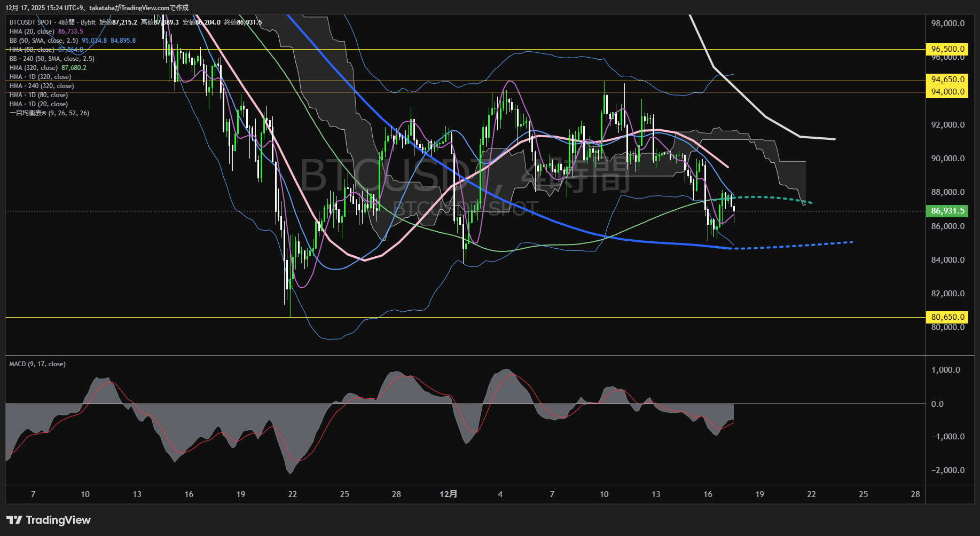The width and height of the screenshot is (980, 536).
Task: Select the 一目均衡表 Ichimoku indicator legend
Action: [49, 113]
